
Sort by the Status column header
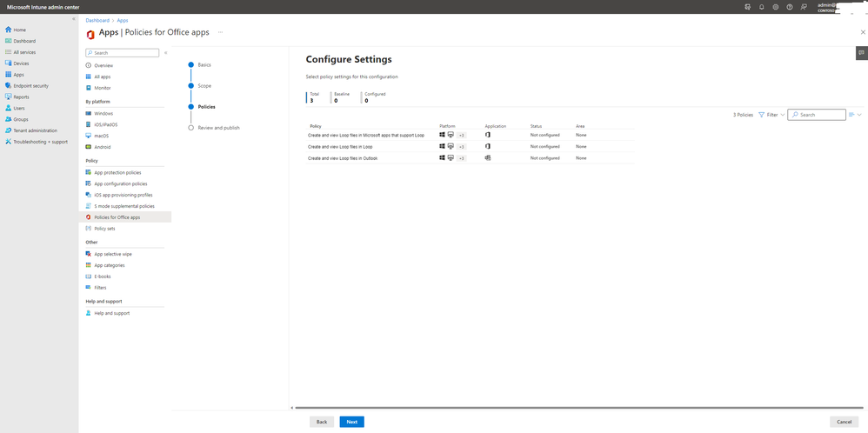click(537, 126)
